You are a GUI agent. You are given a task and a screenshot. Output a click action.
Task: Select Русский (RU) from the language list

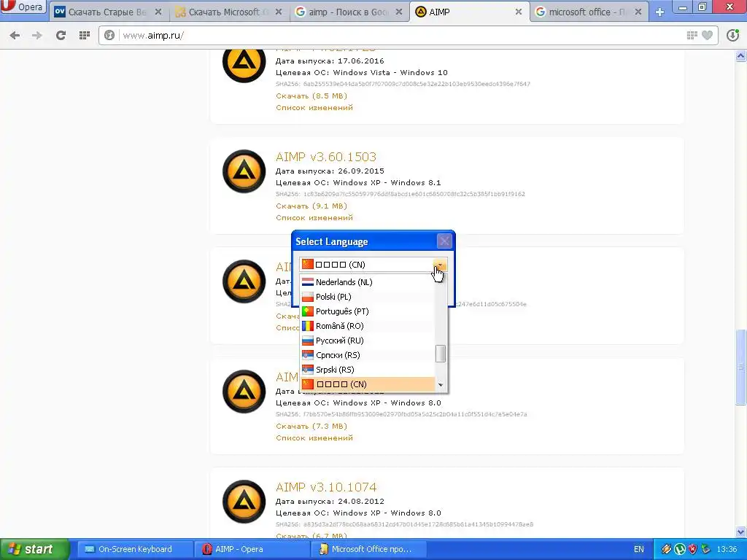[368, 341]
